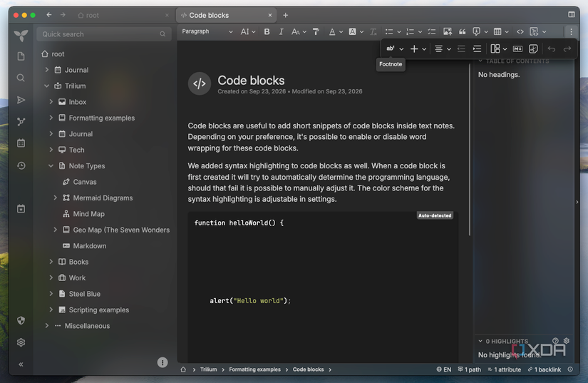
Task: Toggle the split pane icon in the title bar
Action: click(x=571, y=15)
